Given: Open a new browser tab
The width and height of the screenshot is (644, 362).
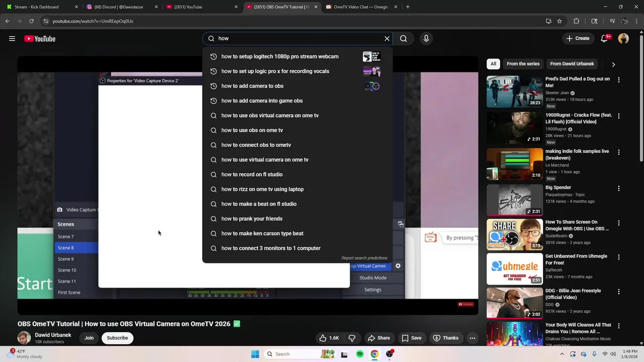Looking at the screenshot, I should pos(408,7).
